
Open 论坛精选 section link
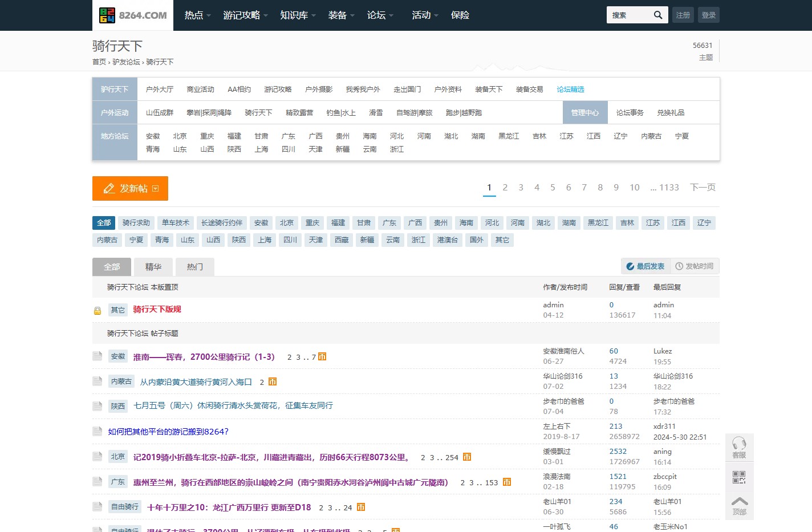[x=570, y=90]
